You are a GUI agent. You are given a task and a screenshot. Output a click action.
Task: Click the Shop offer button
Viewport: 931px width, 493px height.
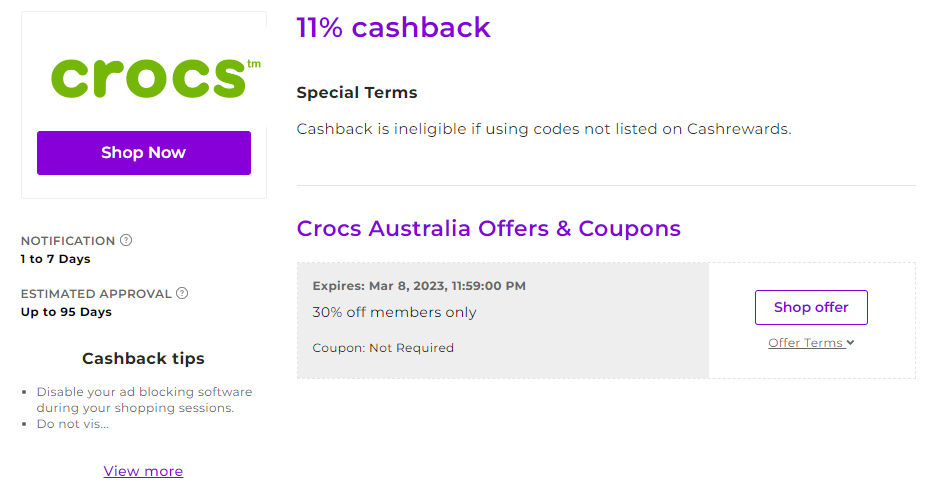pos(811,307)
